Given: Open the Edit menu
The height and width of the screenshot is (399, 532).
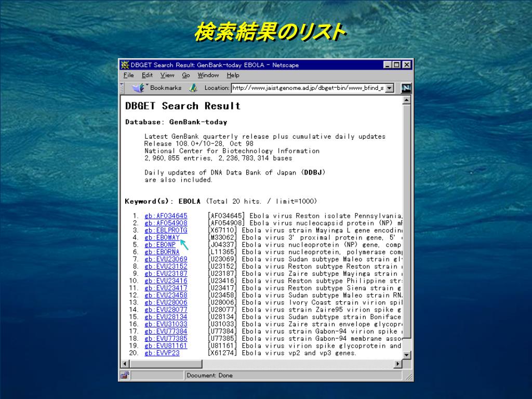Looking at the screenshot, I should click(147, 75).
